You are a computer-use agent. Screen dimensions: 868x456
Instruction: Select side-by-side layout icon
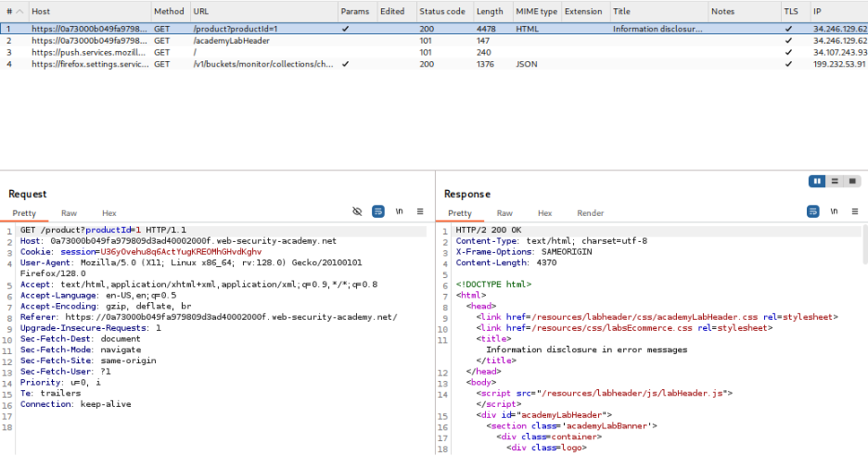pos(818,181)
